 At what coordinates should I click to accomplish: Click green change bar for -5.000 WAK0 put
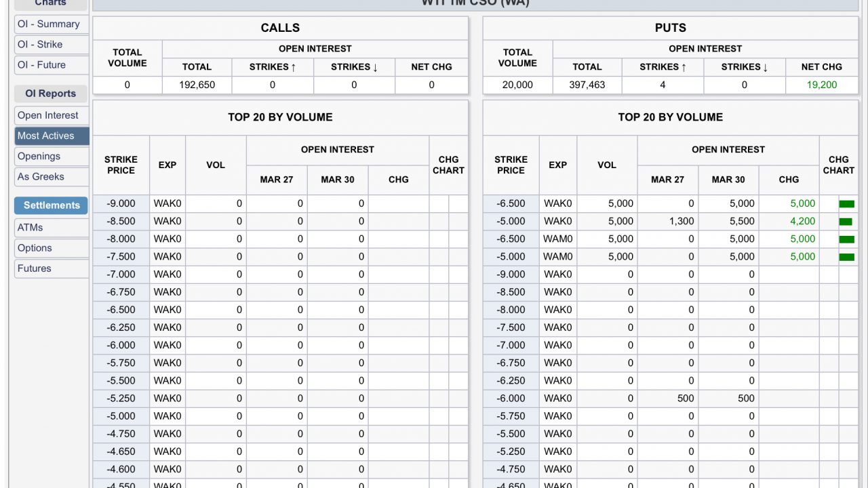[x=845, y=221]
